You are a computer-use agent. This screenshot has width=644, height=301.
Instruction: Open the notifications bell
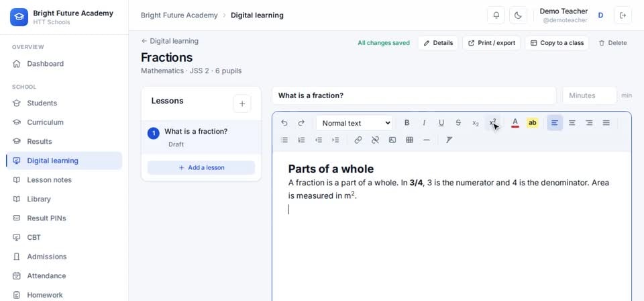(x=496, y=15)
